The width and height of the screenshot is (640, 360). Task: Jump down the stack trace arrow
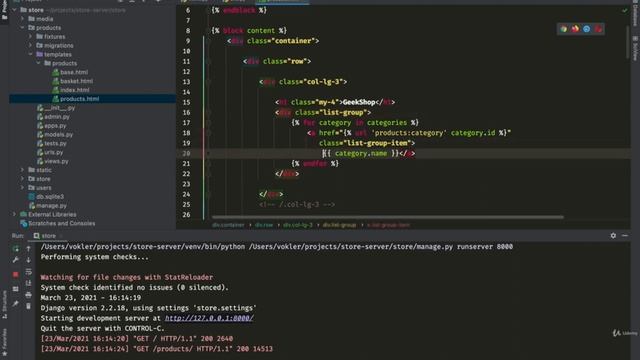click(29, 260)
